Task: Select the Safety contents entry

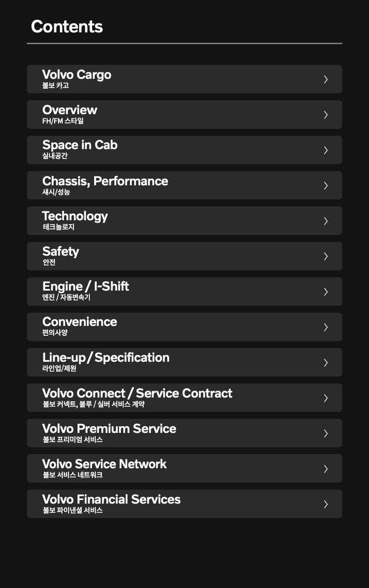Action: (x=61, y=252)
